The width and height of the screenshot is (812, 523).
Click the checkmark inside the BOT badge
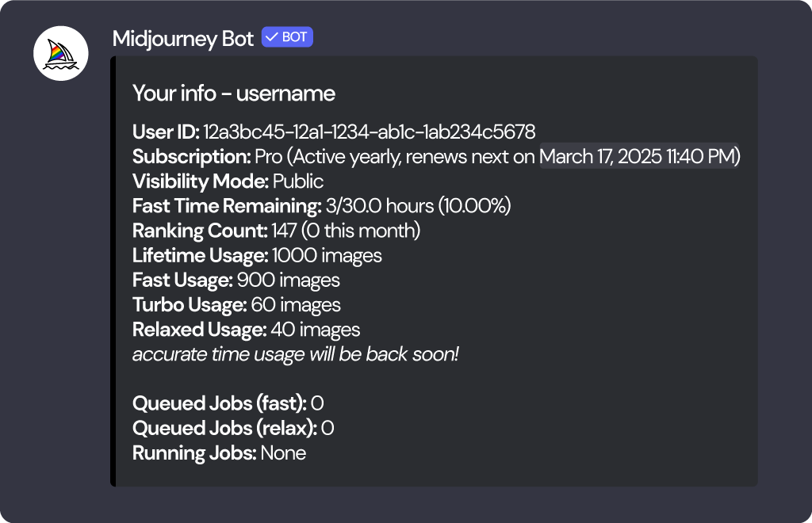coord(272,37)
